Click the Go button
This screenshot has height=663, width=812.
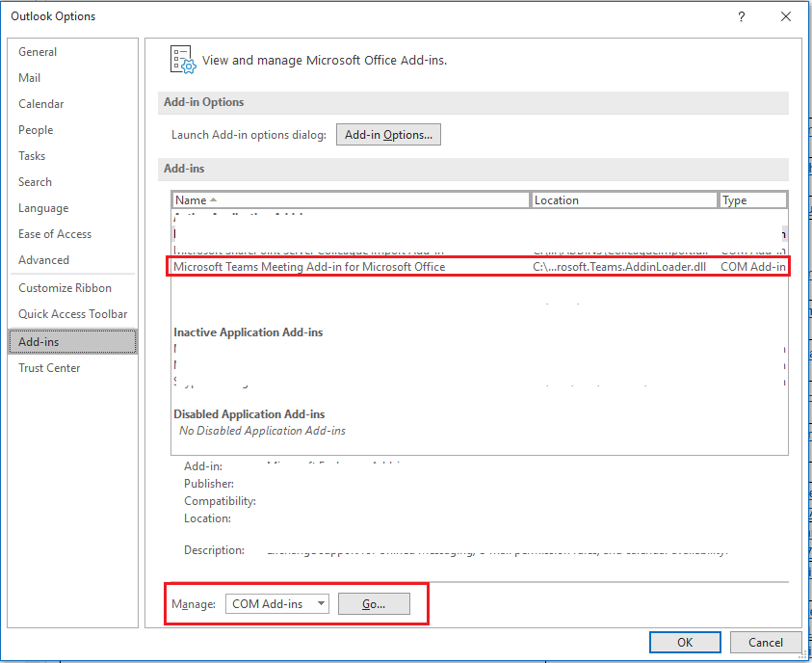pos(374,604)
